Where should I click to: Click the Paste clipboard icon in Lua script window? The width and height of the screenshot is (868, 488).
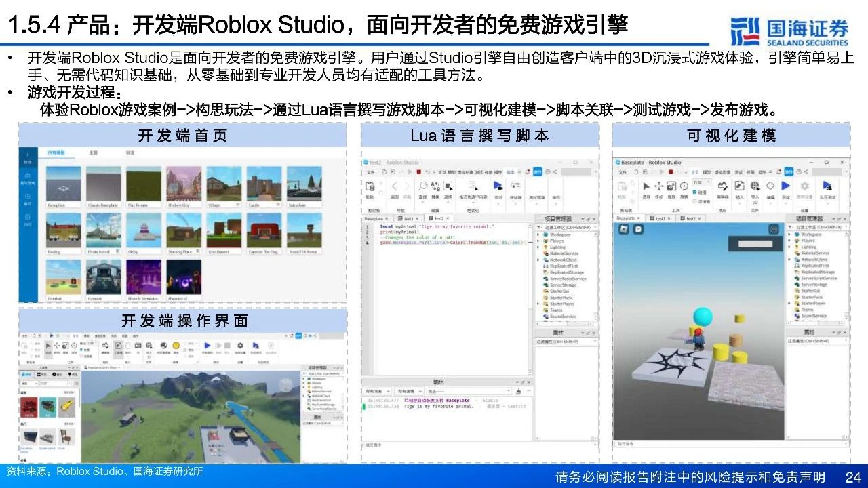(x=370, y=186)
